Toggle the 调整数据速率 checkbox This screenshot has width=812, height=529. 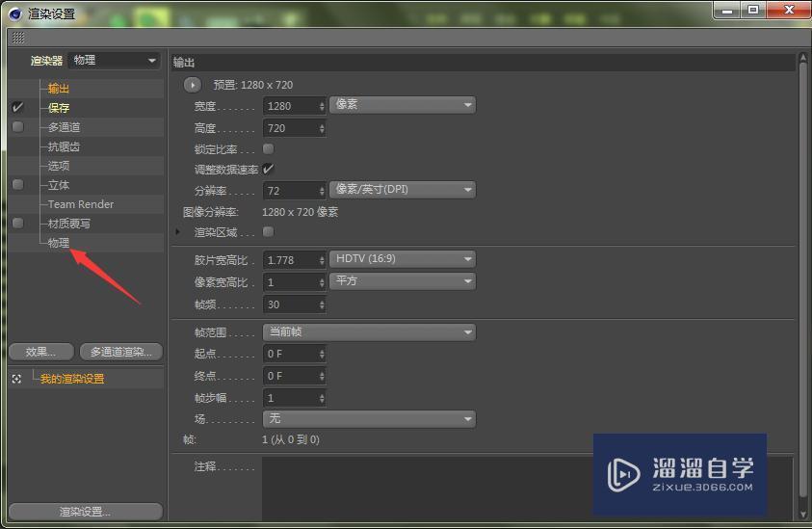pos(268,169)
